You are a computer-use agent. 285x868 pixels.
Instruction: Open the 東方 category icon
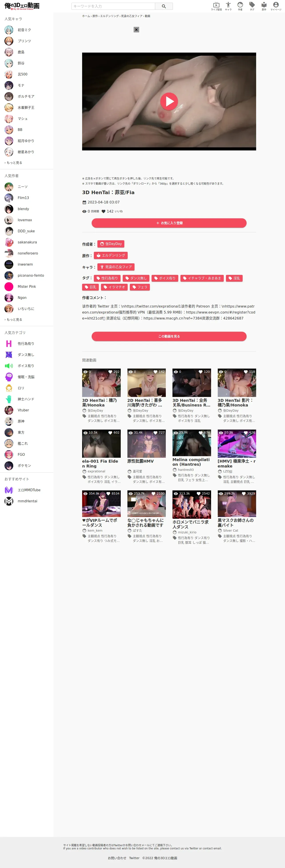(9, 432)
